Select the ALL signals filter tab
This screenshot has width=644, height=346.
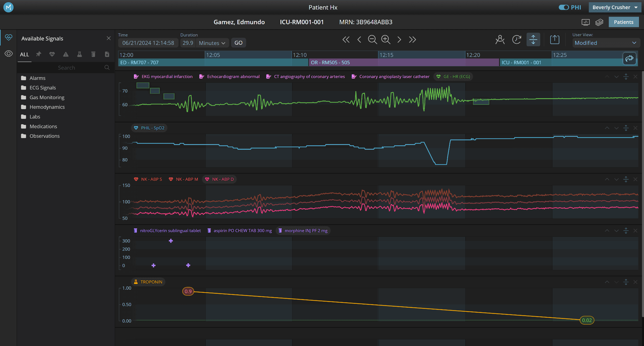tap(25, 54)
